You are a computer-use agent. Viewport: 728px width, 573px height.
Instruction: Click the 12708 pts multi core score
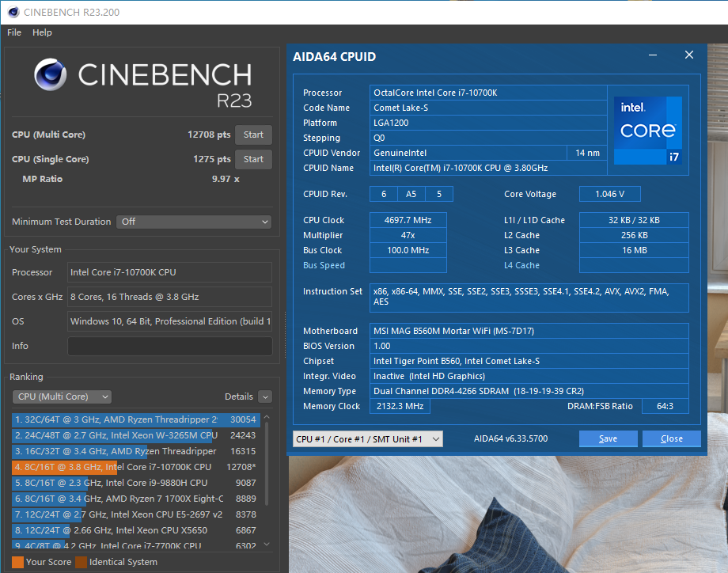(209, 135)
